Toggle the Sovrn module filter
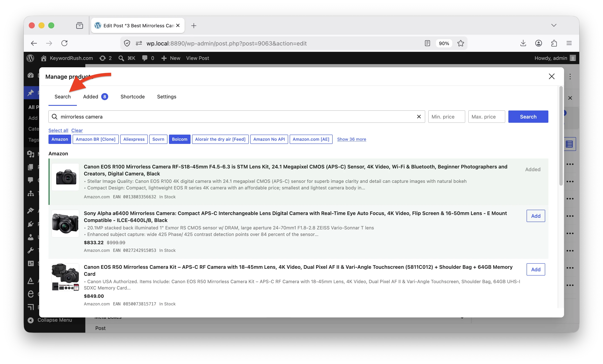 (x=158, y=139)
